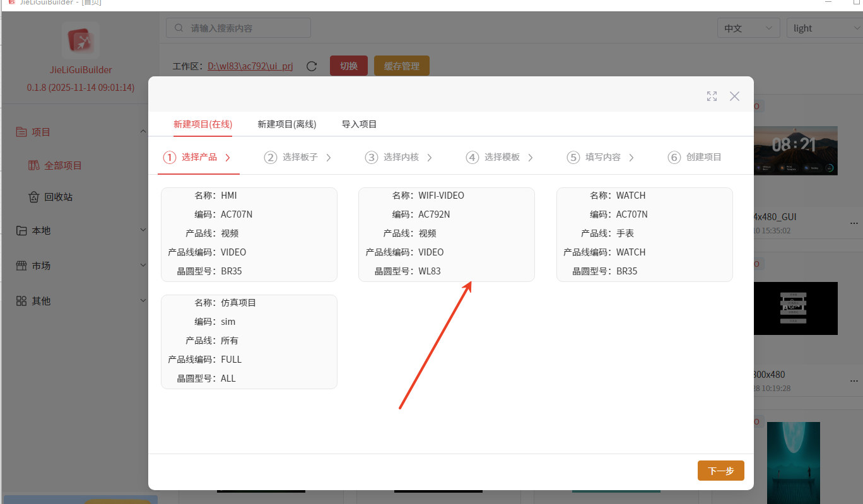Image resolution: width=863 pixels, height=504 pixels.
Task: Click the refresh workspace icon
Action: 312,66
